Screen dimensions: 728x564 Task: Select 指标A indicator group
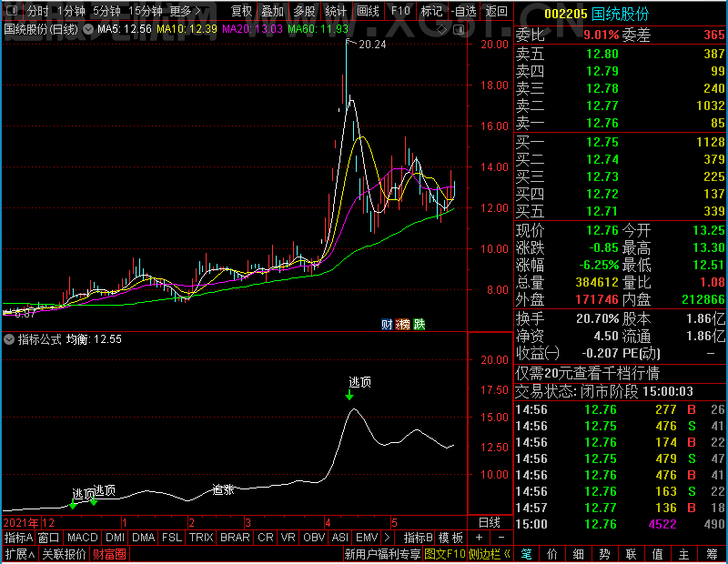[x=18, y=538]
